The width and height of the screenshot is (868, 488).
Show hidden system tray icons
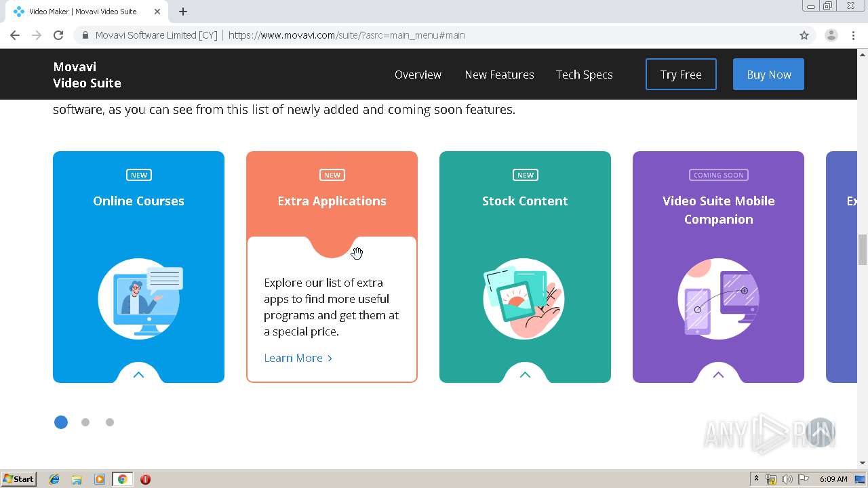pos(756,479)
